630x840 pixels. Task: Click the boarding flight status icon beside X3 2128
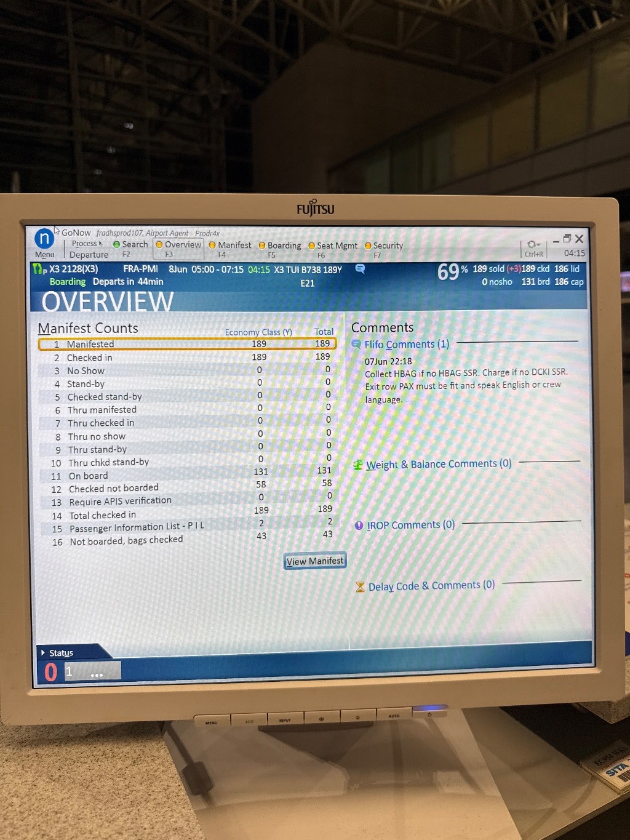(39, 269)
